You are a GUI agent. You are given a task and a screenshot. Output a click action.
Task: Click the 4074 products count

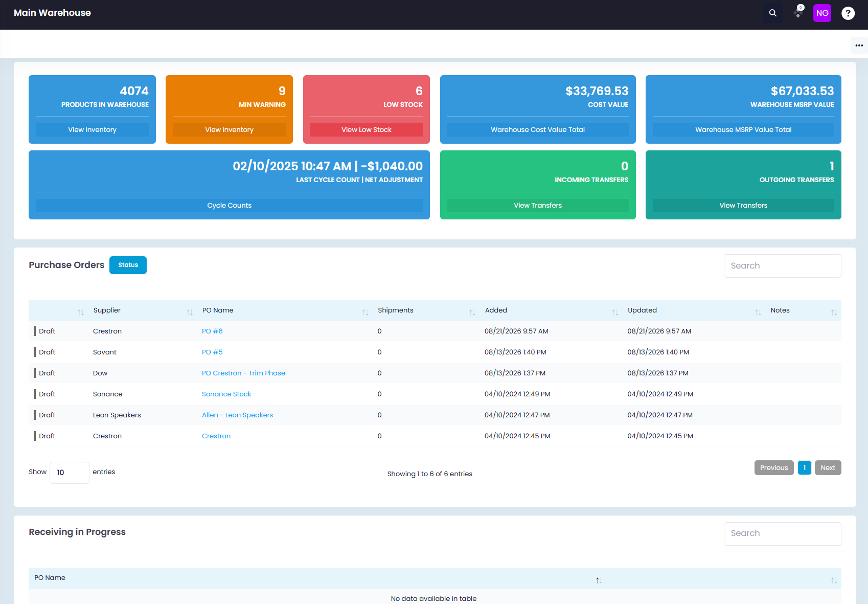[134, 91]
